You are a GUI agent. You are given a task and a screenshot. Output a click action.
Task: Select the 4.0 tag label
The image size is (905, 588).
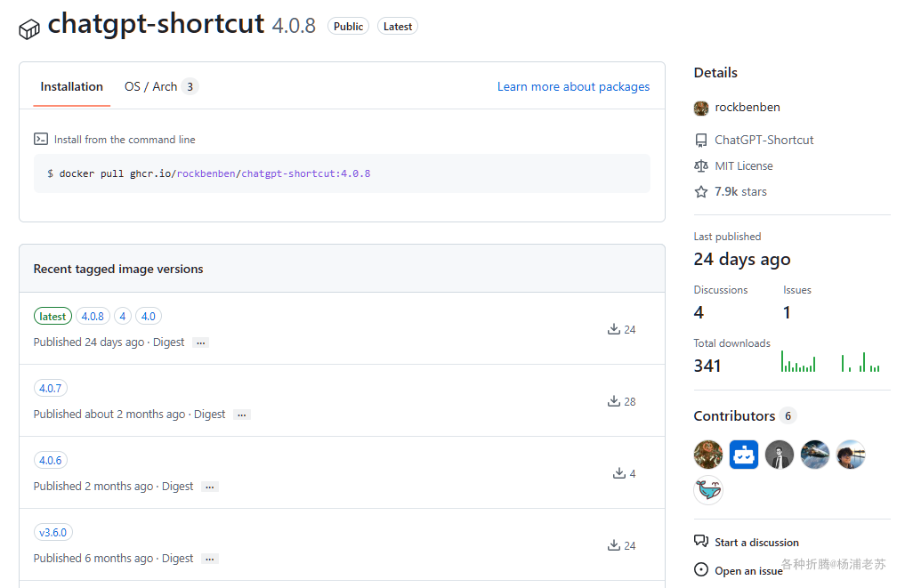pos(149,316)
